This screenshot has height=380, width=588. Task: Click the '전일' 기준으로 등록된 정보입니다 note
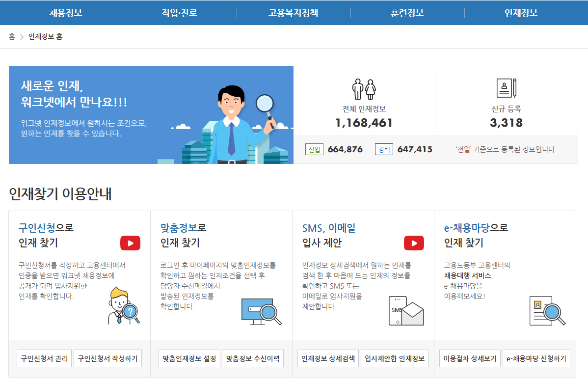(x=506, y=149)
